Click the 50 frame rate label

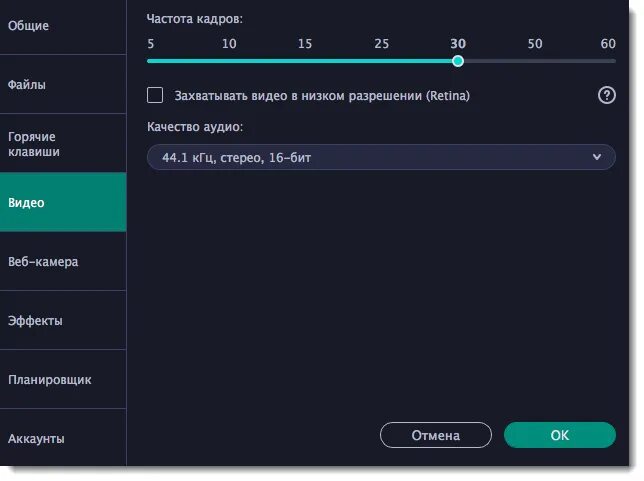[x=535, y=44]
